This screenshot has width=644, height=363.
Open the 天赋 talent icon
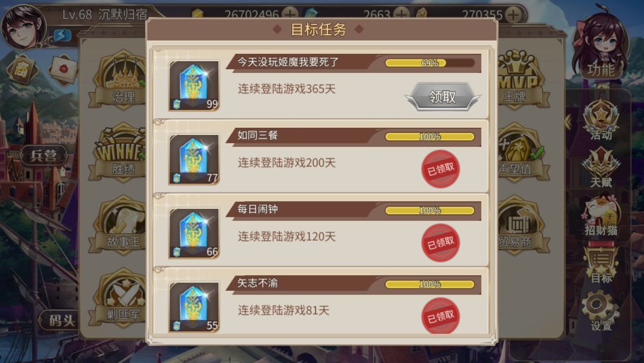(601, 168)
